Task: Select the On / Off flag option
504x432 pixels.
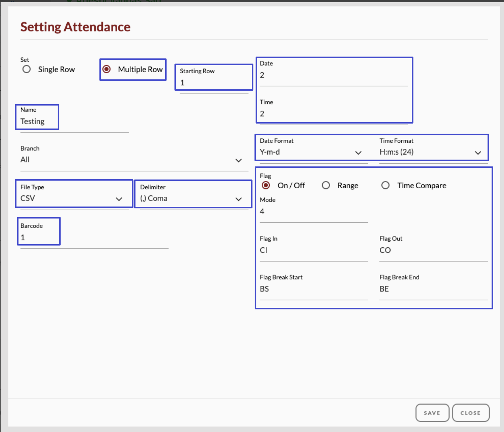Action: [266, 185]
